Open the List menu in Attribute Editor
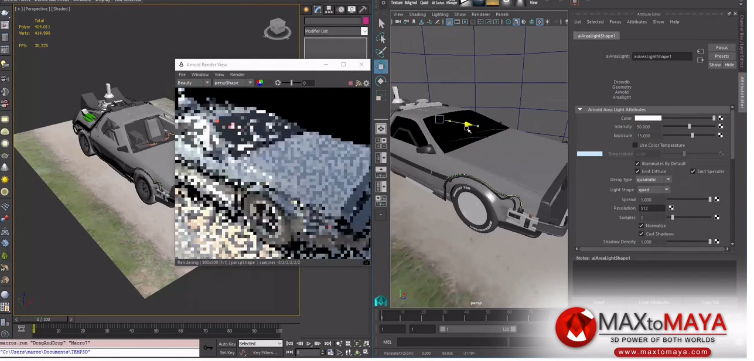The height and width of the screenshot is (361, 754). (x=578, y=22)
